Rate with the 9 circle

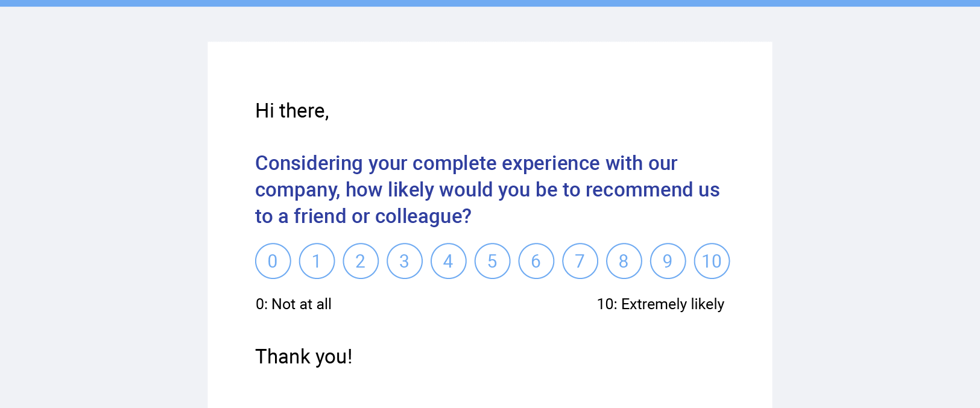(x=668, y=261)
